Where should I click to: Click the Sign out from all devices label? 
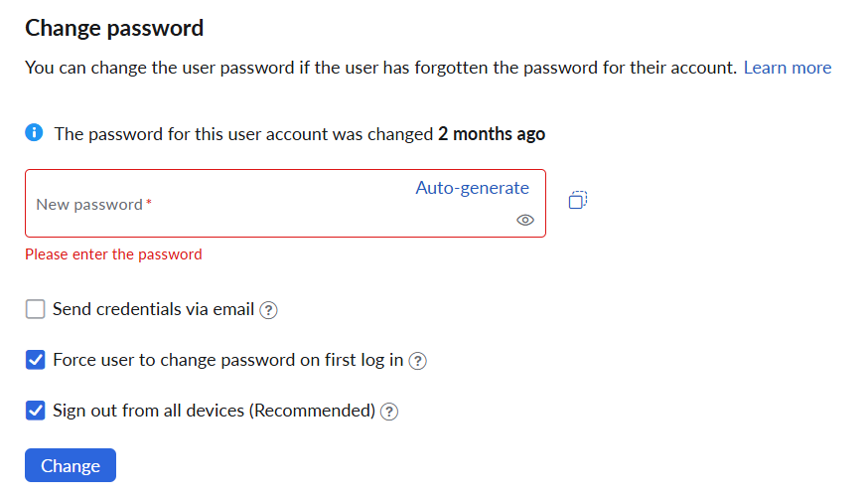pos(215,411)
